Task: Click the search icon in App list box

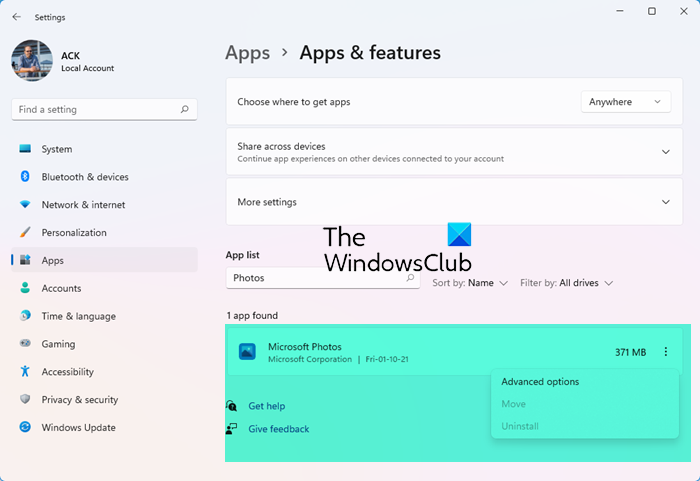Action: coord(410,278)
